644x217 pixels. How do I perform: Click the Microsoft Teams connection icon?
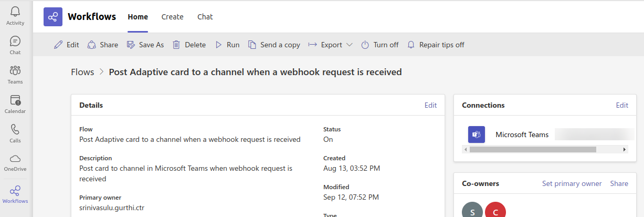477,135
